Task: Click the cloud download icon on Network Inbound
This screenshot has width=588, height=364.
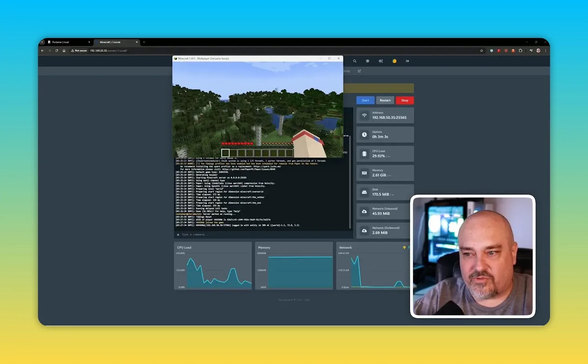Action: [x=364, y=211]
